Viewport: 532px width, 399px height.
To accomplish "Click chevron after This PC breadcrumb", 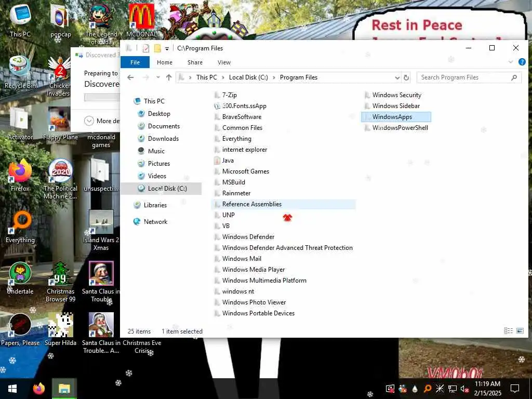I will point(223,78).
